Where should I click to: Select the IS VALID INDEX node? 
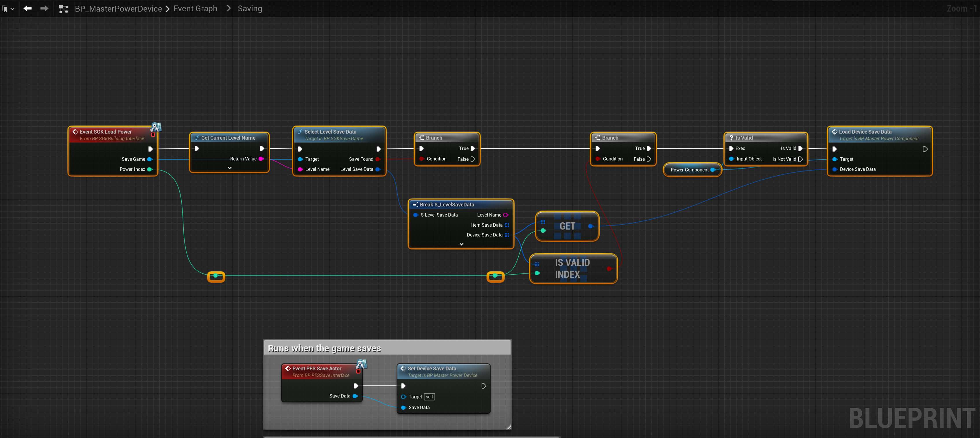tap(572, 268)
